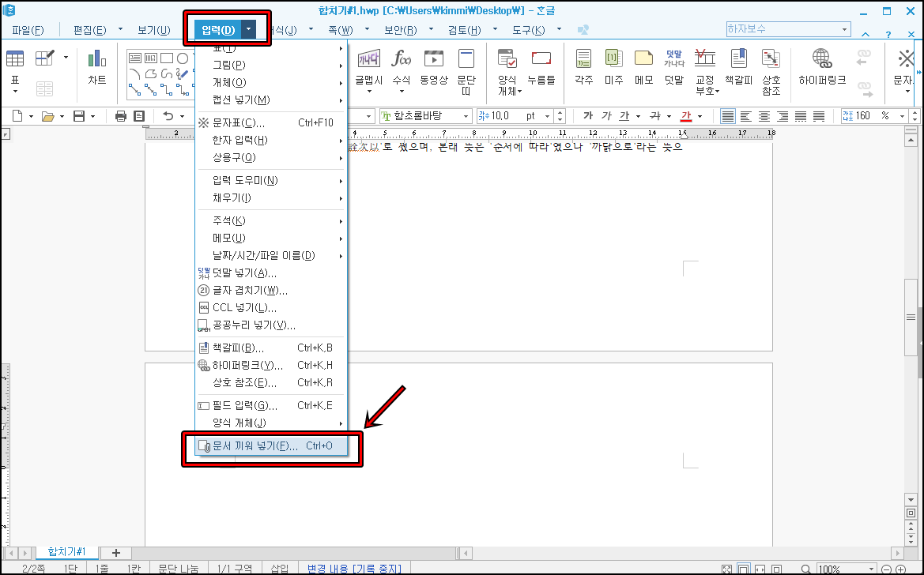924x575 pixels.
Task: Insert 각주 footnote
Action: click(584, 67)
